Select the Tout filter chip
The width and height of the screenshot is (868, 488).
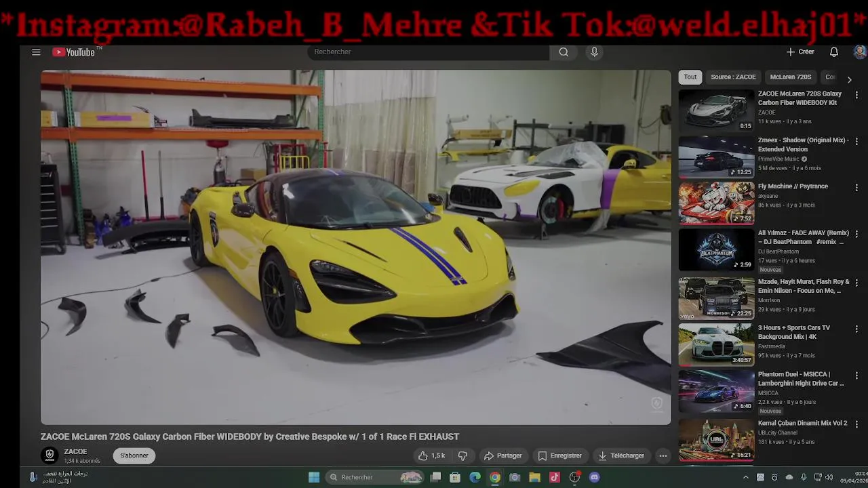pos(690,77)
